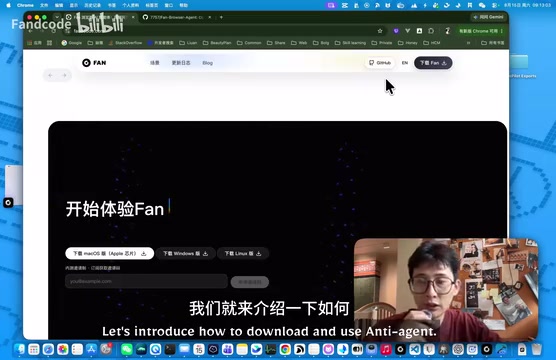Download the Windows version
556x360 pixels.
[x=185, y=253]
